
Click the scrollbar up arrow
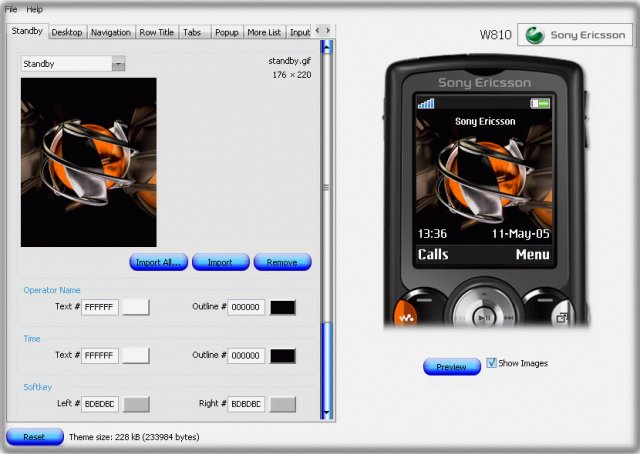pyautogui.click(x=327, y=47)
